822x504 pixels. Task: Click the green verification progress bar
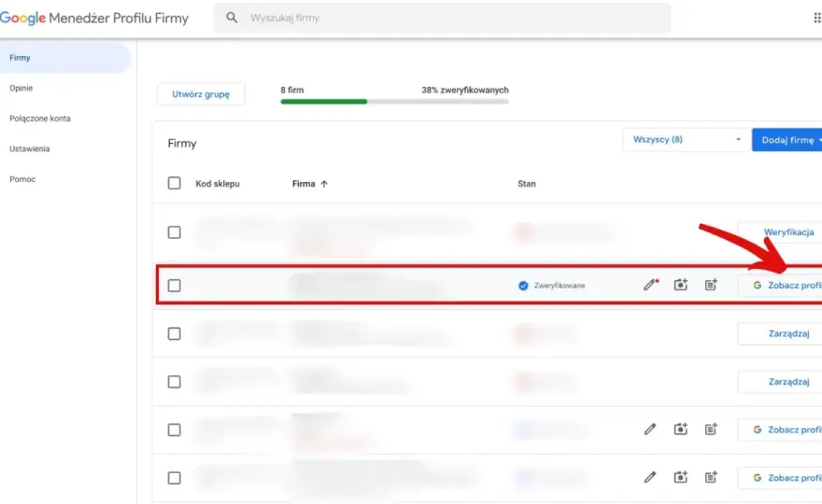323,102
